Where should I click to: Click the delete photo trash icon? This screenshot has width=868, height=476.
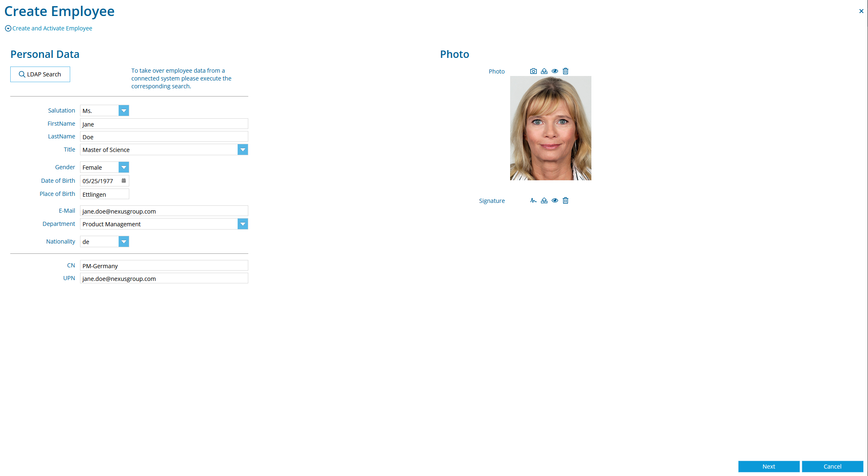pyautogui.click(x=565, y=70)
